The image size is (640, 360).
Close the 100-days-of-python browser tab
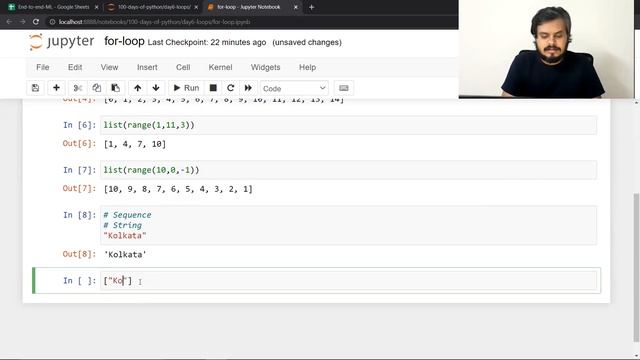point(196,7)
